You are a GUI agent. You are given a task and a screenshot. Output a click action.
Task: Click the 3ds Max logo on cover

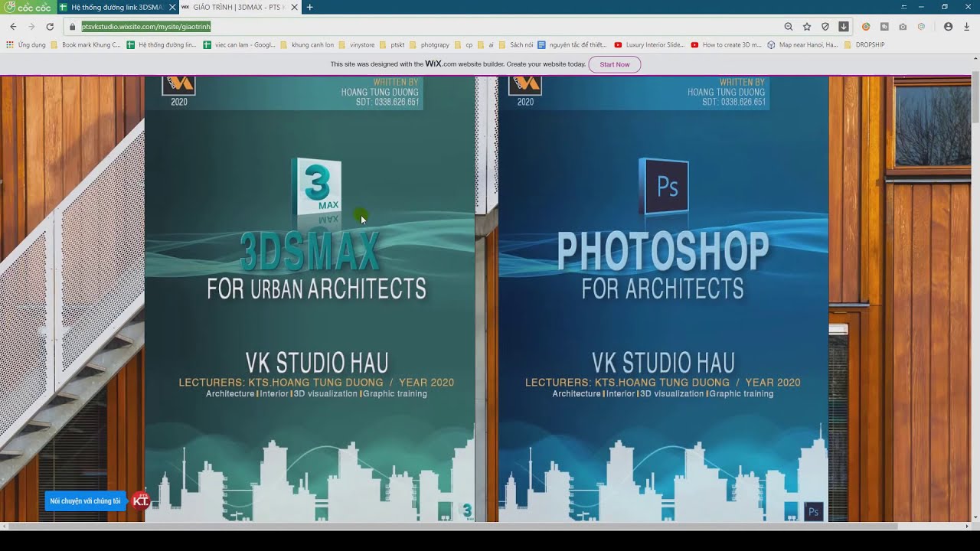316,186
